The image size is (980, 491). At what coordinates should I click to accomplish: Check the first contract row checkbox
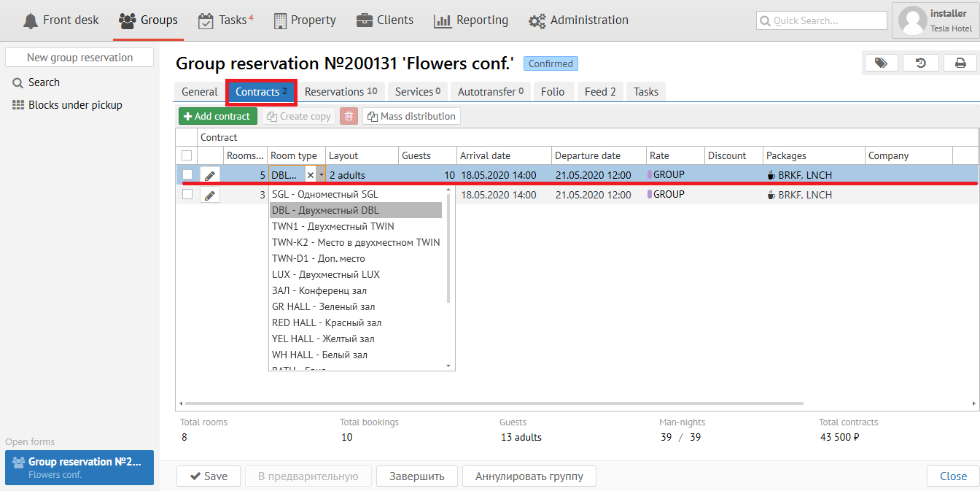[x=187, y=175]
